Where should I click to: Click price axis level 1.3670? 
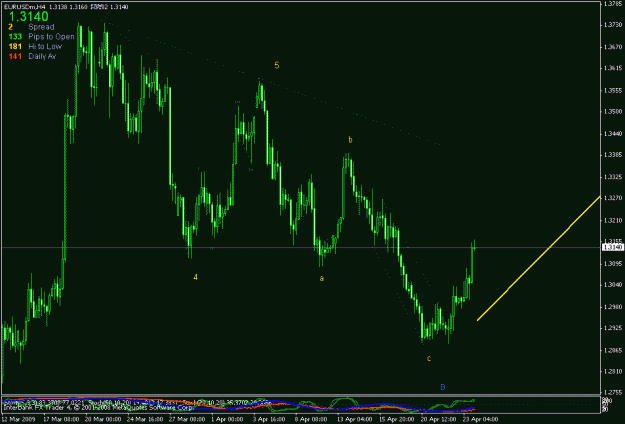click(612, 47)
